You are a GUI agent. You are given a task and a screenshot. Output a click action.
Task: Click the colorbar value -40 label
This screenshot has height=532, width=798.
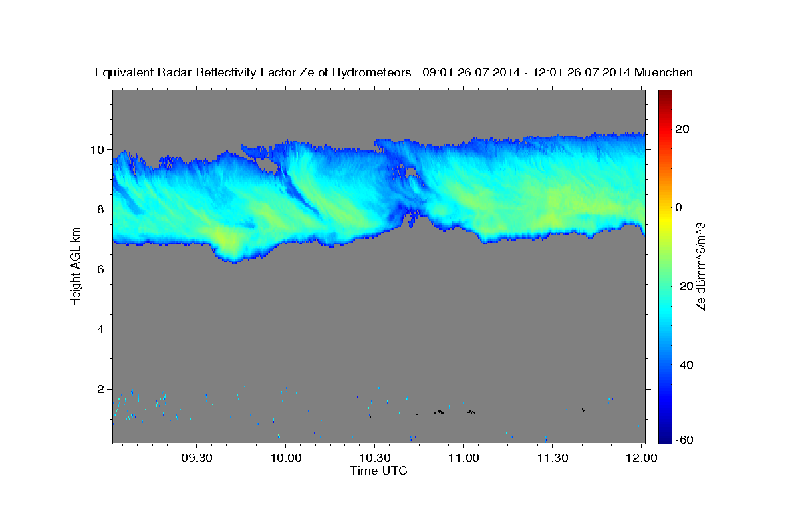pos(684,365)
